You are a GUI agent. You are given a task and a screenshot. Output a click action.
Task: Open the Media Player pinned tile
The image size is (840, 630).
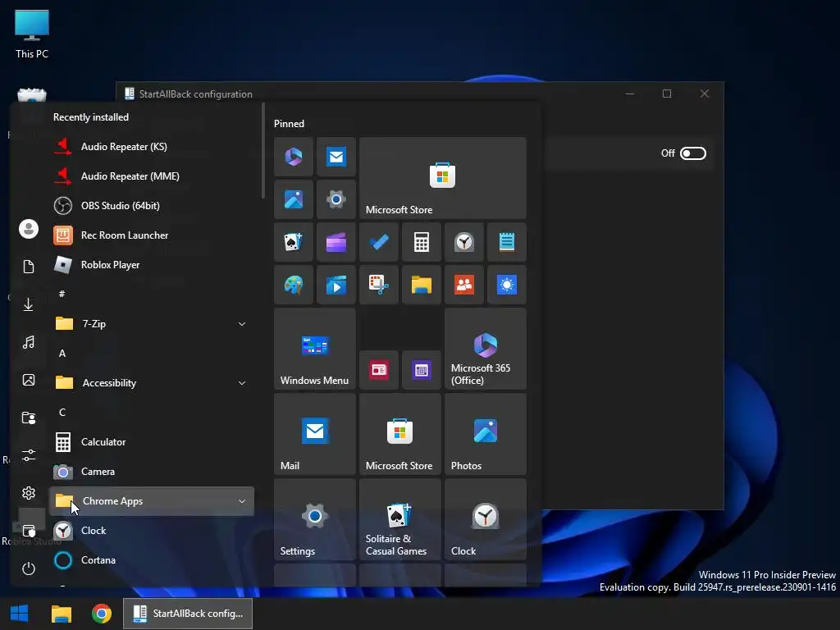pyautogui.click(x=336, y=285)
